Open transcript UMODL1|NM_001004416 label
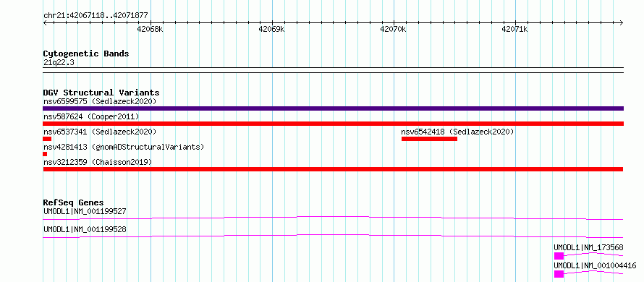644x282 pixels. pos(595,265)
